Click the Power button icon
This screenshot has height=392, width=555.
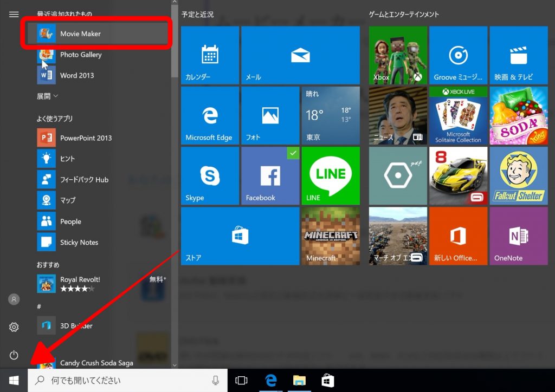click(x=14, y=355)
